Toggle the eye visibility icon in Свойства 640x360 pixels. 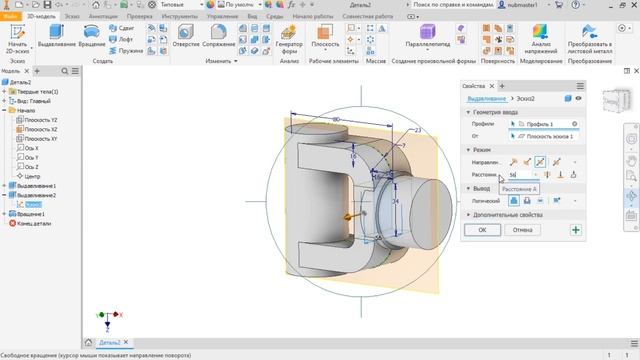pyautogui.click(x=578, y=98)
